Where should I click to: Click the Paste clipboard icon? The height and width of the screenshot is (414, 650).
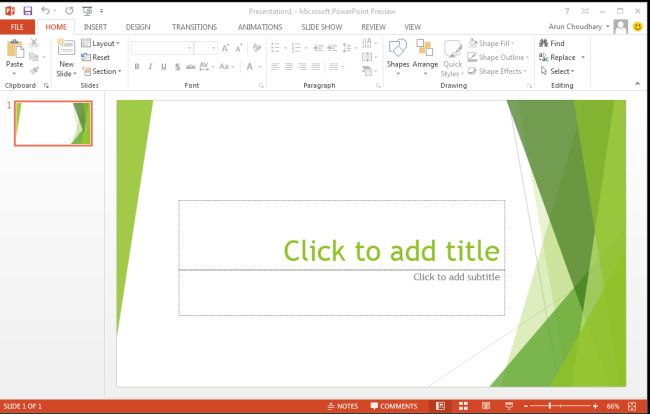[15, 49]
